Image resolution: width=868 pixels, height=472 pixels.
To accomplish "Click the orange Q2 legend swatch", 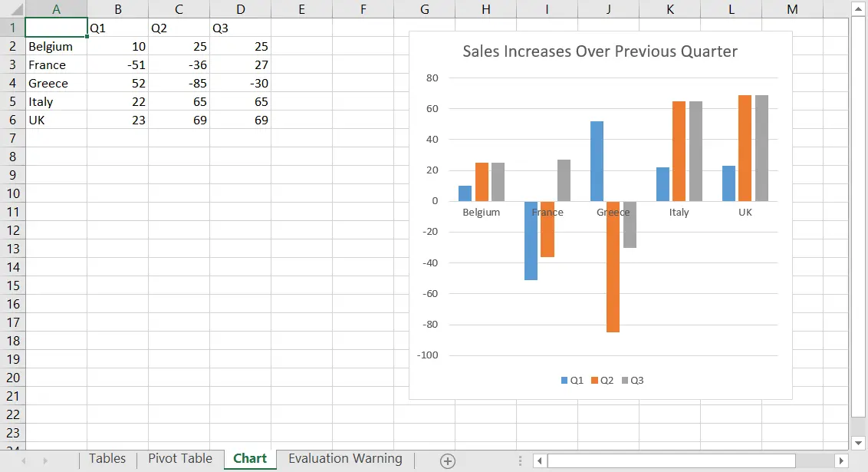I will coord(594,381).
